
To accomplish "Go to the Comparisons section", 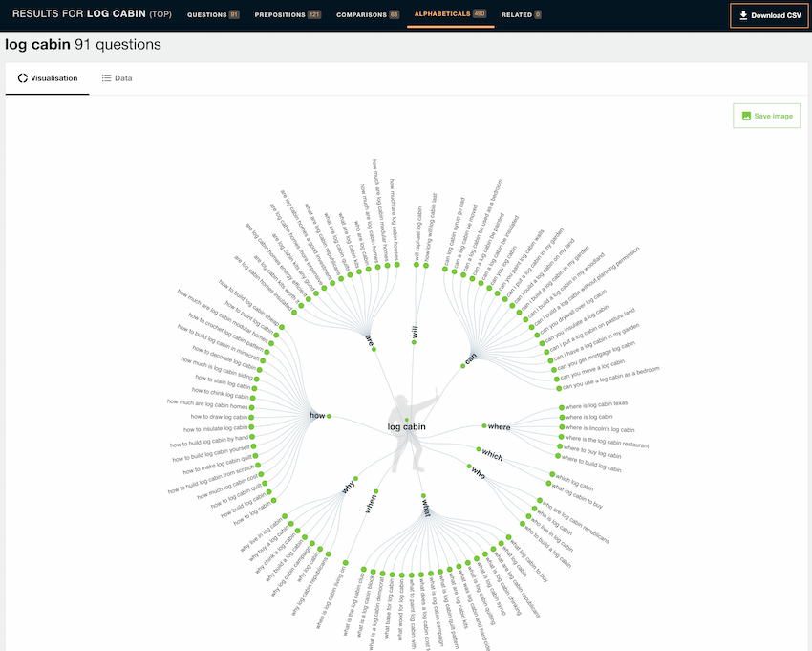I will (368, 15).
